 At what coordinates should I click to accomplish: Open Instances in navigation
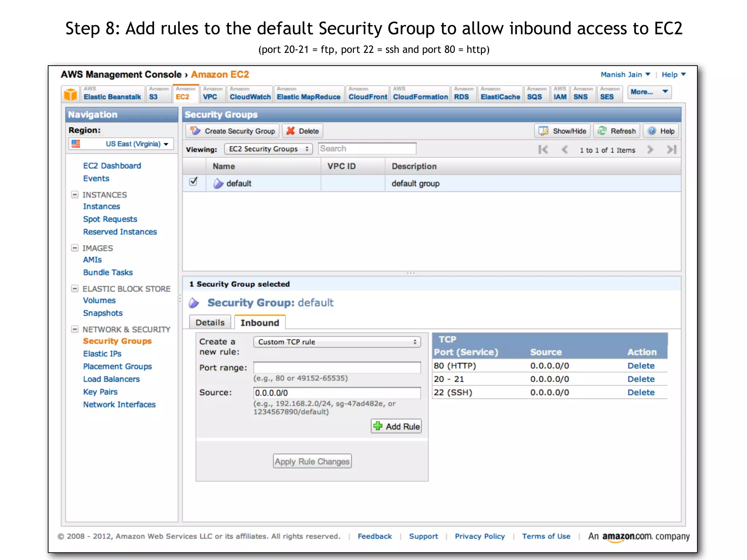101,206
